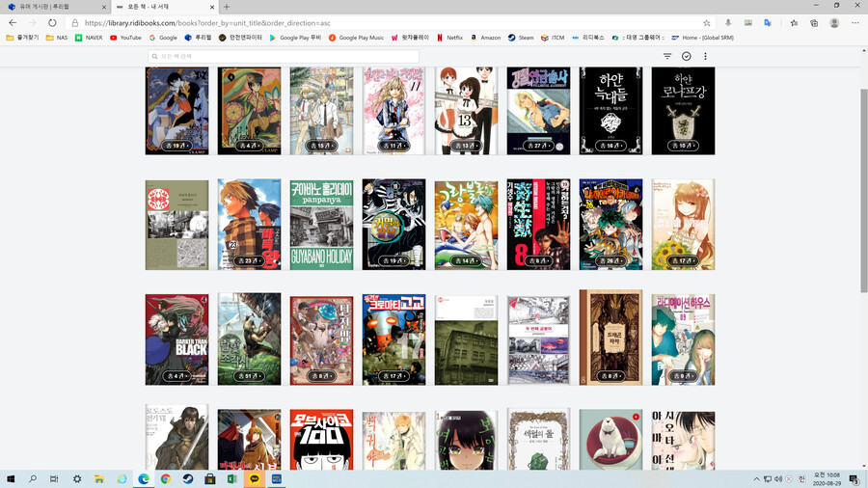Open the browser settings ellipsis menu

[x=854, y=22]
